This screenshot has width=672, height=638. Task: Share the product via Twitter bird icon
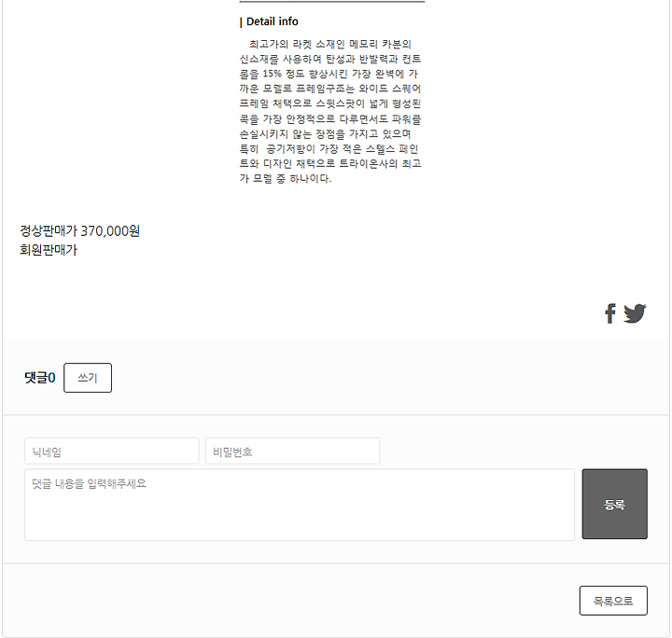point(635,313)
